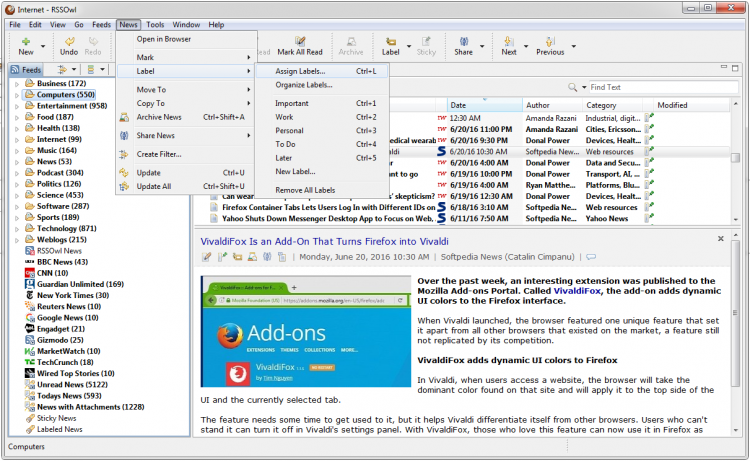Click the MarketWatch feed icon

pyautogui.click(x=30, y=351)
